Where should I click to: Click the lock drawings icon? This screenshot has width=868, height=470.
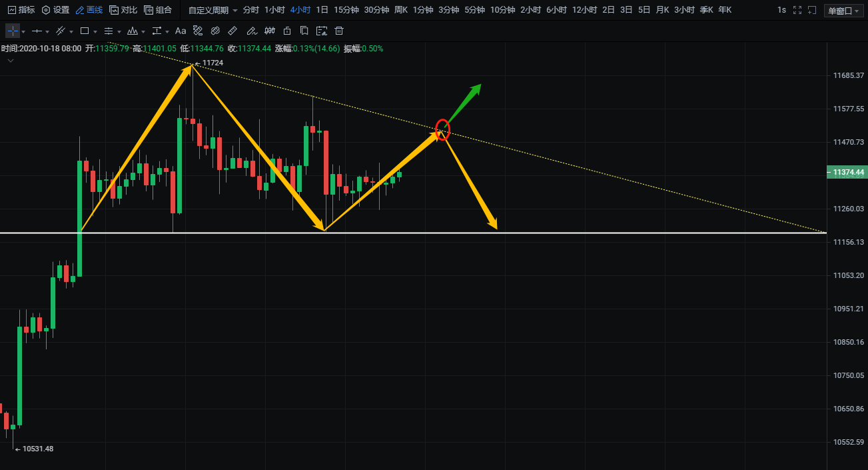(x=287, y=31)
